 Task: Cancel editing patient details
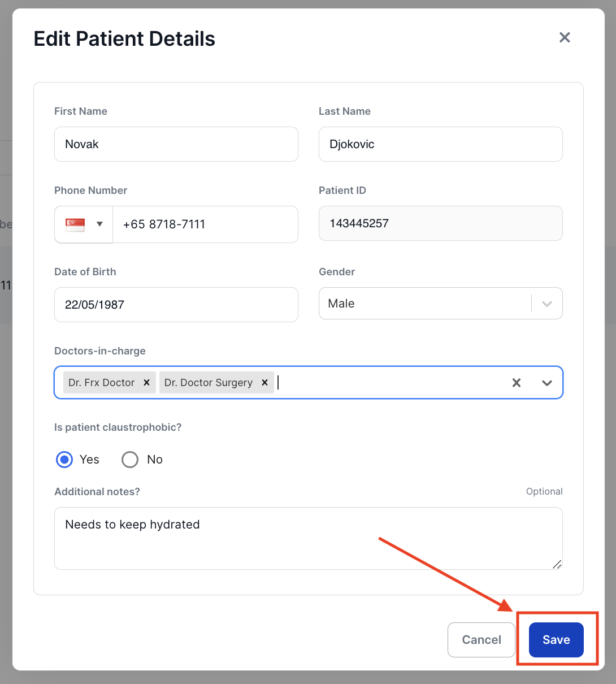pyautogui.click(x=481, y=639)
